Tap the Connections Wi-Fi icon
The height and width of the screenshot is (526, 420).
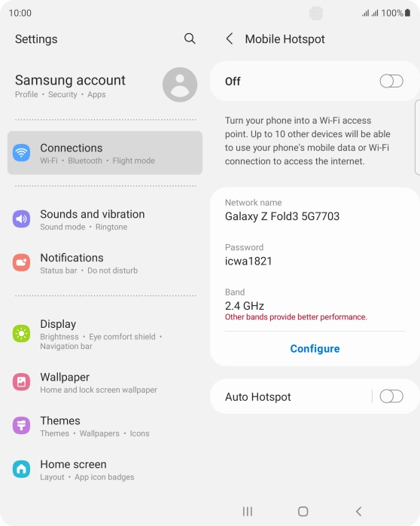(x=21, y=153)
